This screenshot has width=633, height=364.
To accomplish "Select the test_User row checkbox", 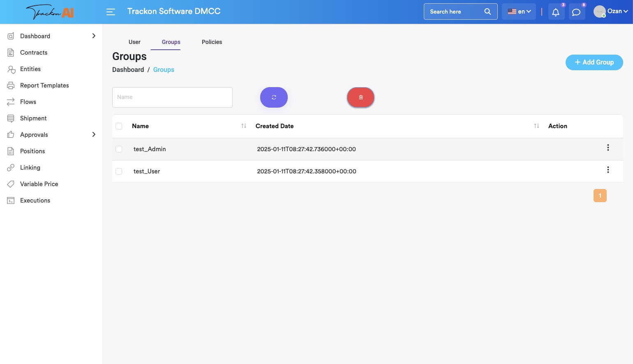I will click(119, 171).
